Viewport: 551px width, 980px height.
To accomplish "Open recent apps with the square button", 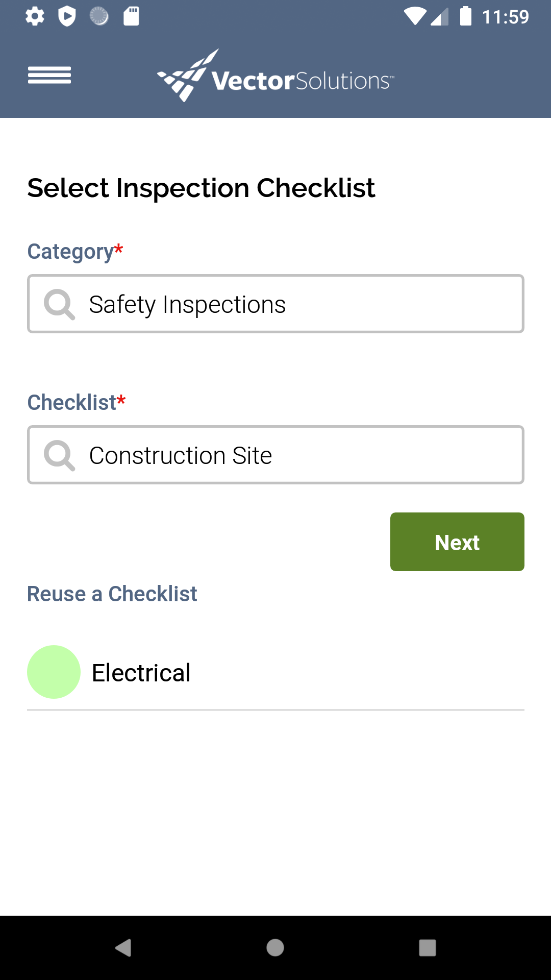I will (x=428, y=948).
